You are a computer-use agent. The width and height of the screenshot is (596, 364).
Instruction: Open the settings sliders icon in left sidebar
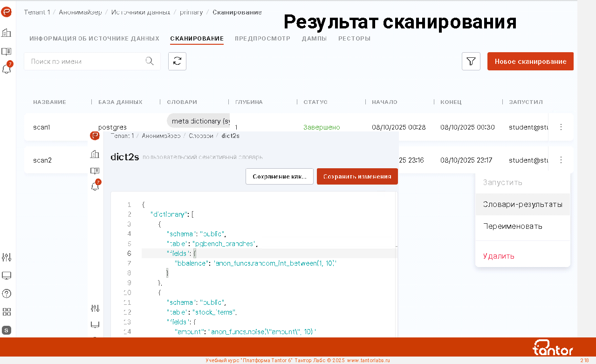pyautogui.click(x=7, y=257)
